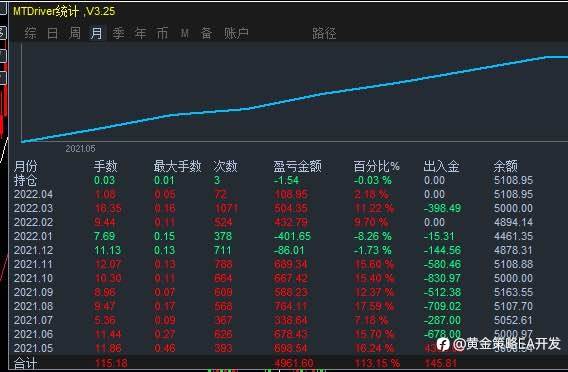Click the -398.49 withdrawal value
568x372 pixels.
click(x=442, y=208)
